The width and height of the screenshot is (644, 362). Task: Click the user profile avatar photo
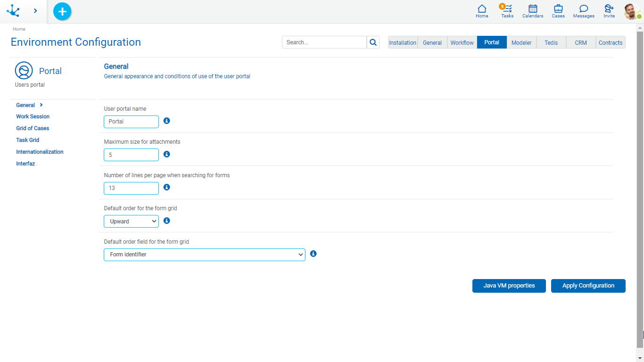(x=631, y=11)
